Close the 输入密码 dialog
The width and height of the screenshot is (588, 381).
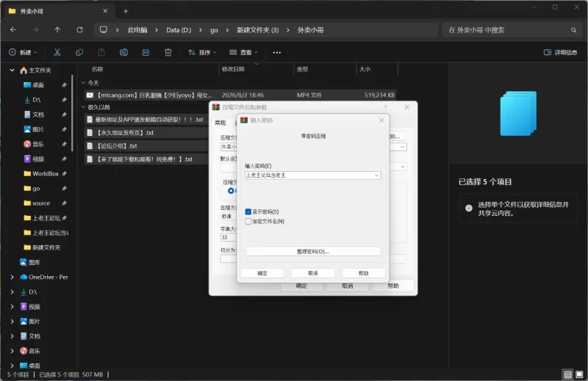pos(381,120)
